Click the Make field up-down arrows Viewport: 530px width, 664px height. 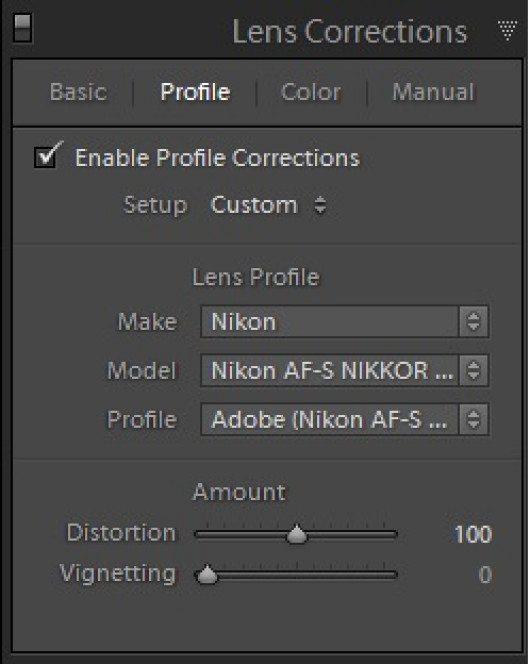coord(474,321)
